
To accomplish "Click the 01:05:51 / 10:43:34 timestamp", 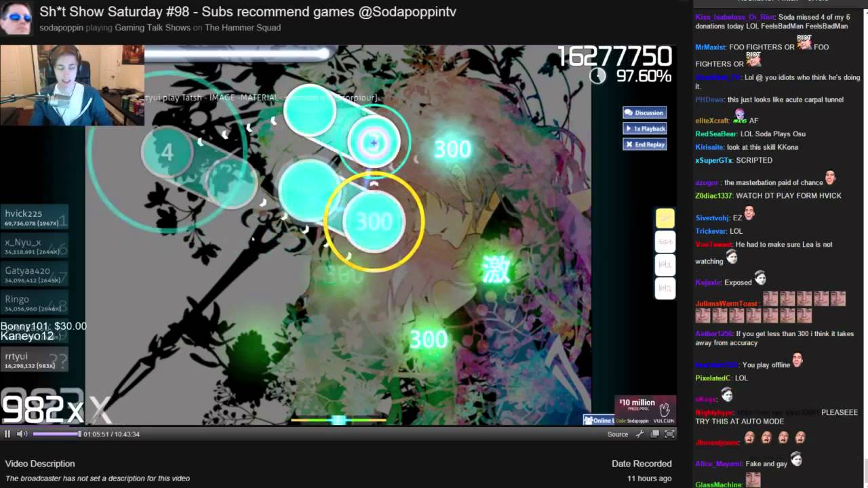I will tap(111, 434).
